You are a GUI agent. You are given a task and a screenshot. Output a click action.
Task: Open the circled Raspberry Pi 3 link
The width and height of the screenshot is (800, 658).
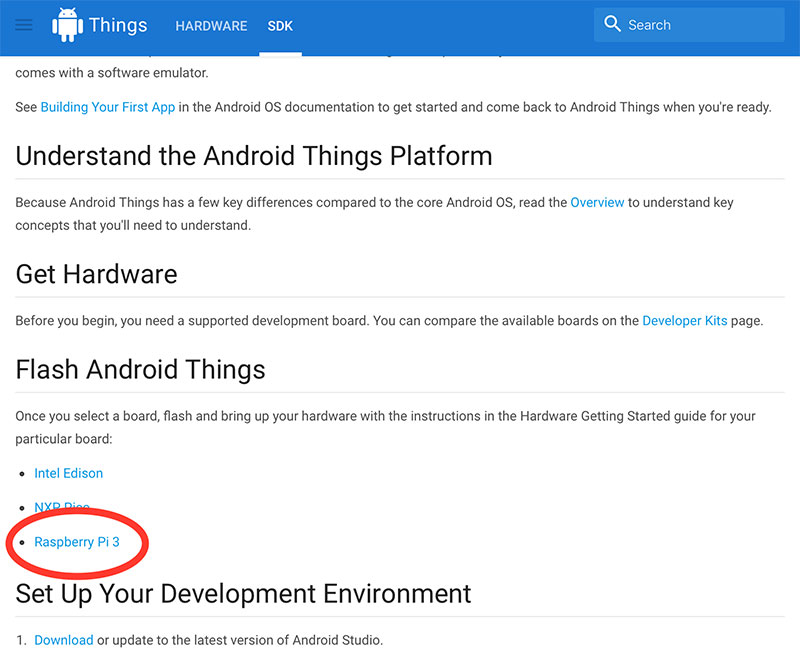click(77, 541)
